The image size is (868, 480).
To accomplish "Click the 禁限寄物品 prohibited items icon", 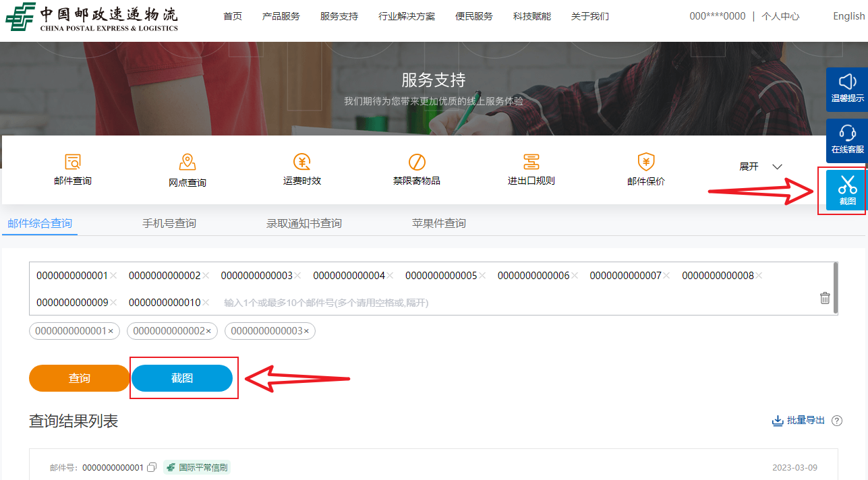I will click(x=417, y=162).
